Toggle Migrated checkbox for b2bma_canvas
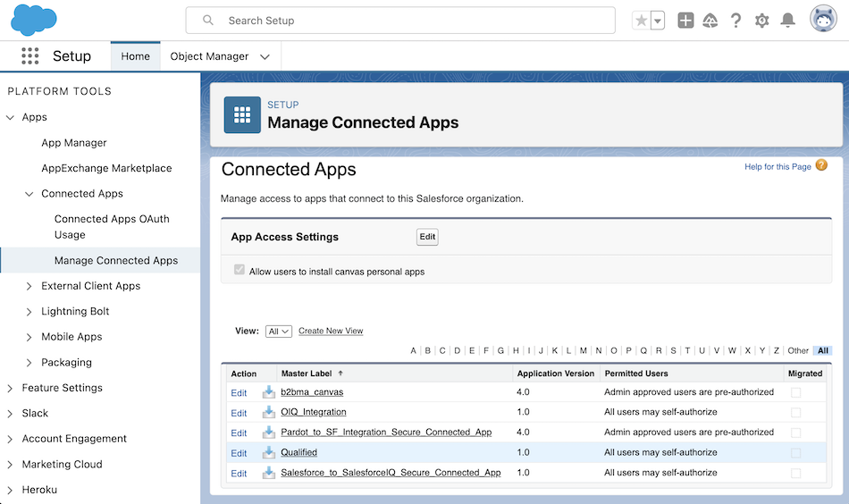The width and height of the screenshot is (849, 504). (x=795, y=392)
